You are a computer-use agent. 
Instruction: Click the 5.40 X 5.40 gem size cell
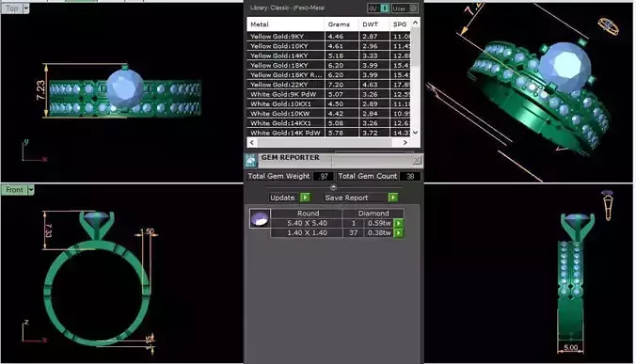coord(307,223)
